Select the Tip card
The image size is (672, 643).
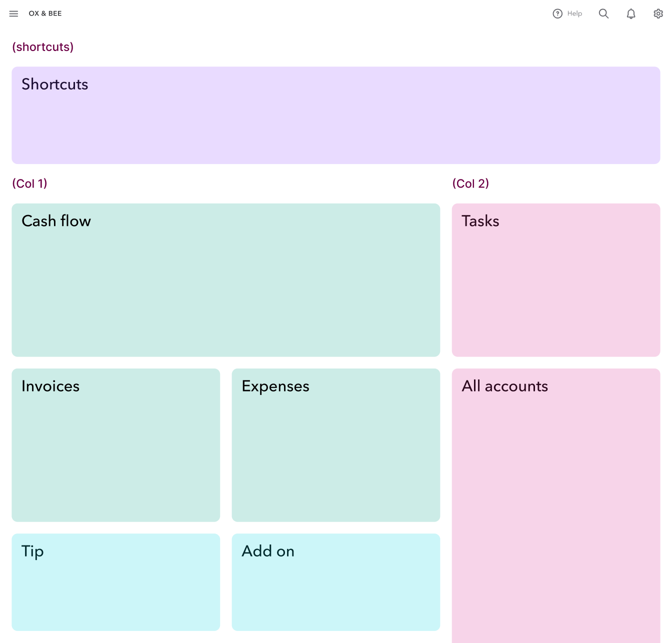point(116,582)
